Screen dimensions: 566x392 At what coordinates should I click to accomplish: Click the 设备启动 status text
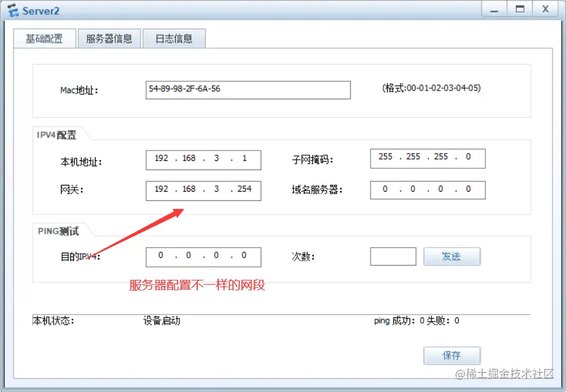pyautogui.click(x=162, y=321)
